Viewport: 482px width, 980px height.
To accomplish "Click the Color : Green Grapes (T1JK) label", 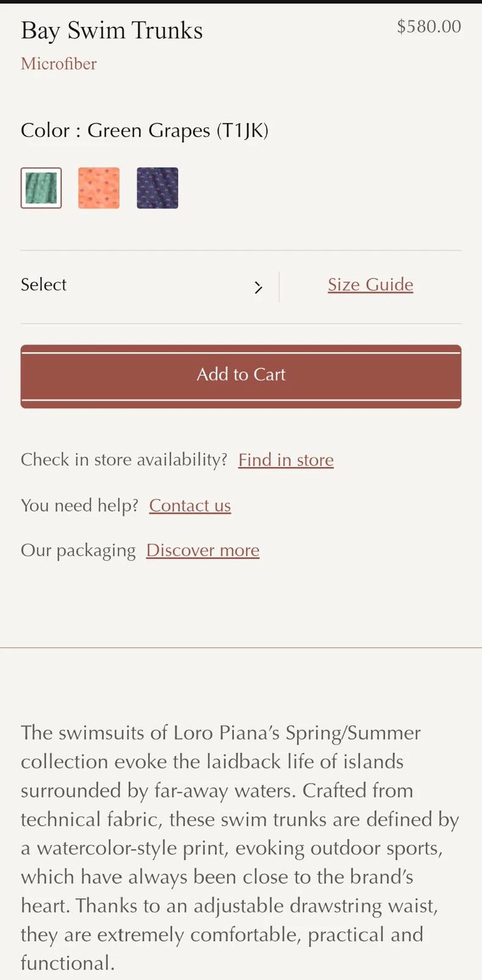I will coord(145,131).
